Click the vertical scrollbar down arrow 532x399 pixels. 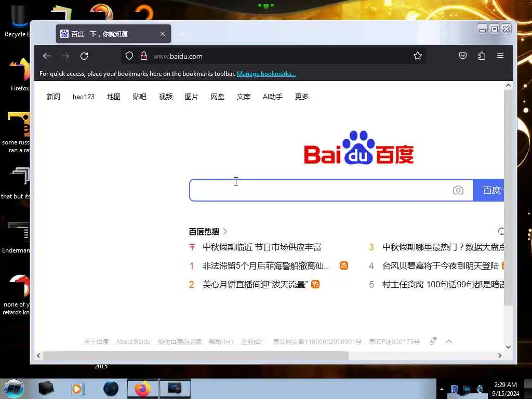(508, 347)
